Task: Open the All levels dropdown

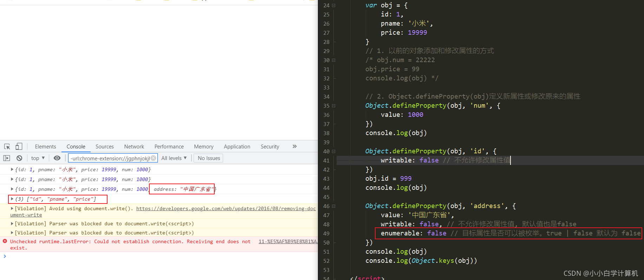Action: pyautogui.click(x=174, y=158)
